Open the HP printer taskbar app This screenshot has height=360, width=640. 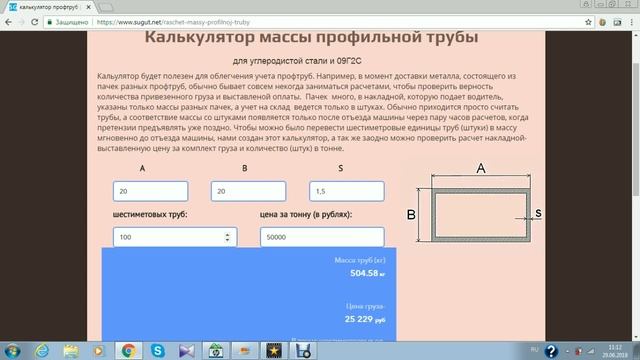click(x=216, y=351)
